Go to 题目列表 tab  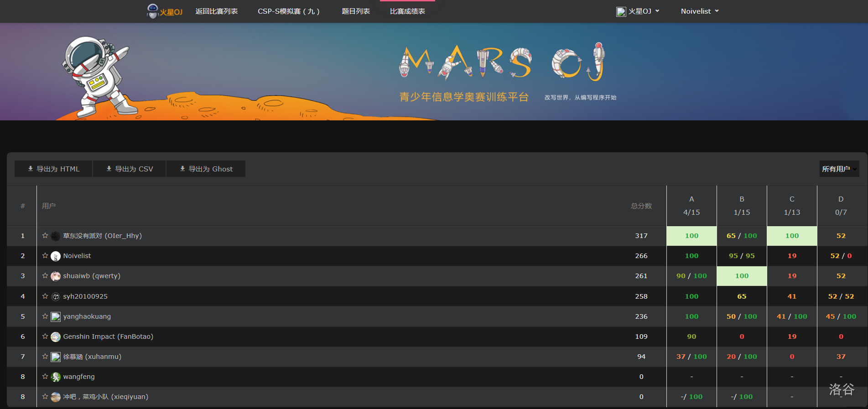coord(356,11)
